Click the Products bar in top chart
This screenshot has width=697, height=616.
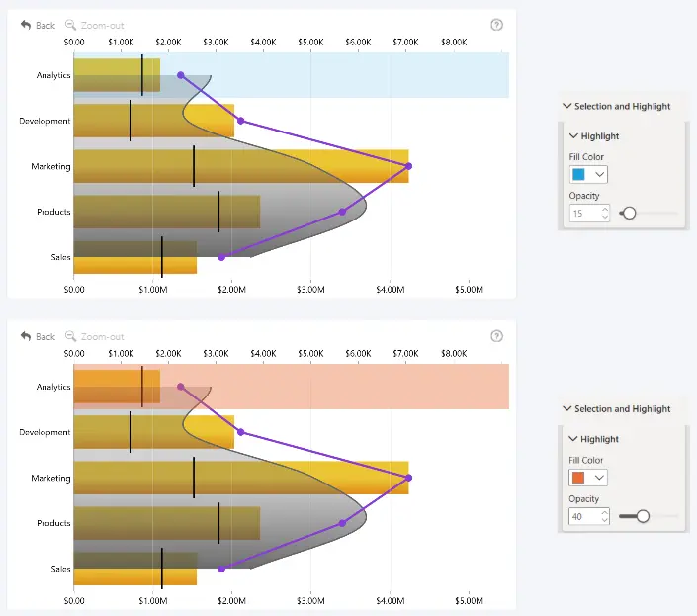click(167, 212)
